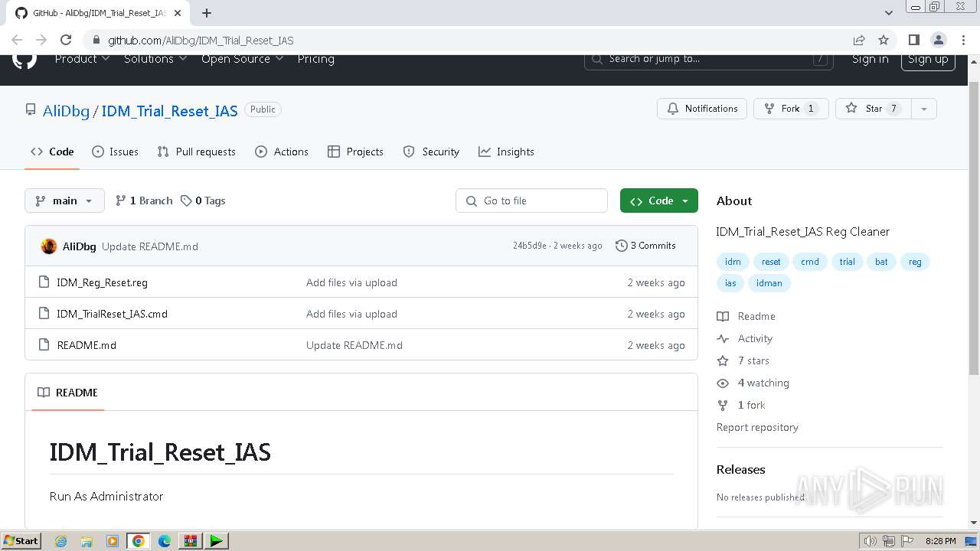
Task: Click the idman topic tag
Action: coord(769,283)
